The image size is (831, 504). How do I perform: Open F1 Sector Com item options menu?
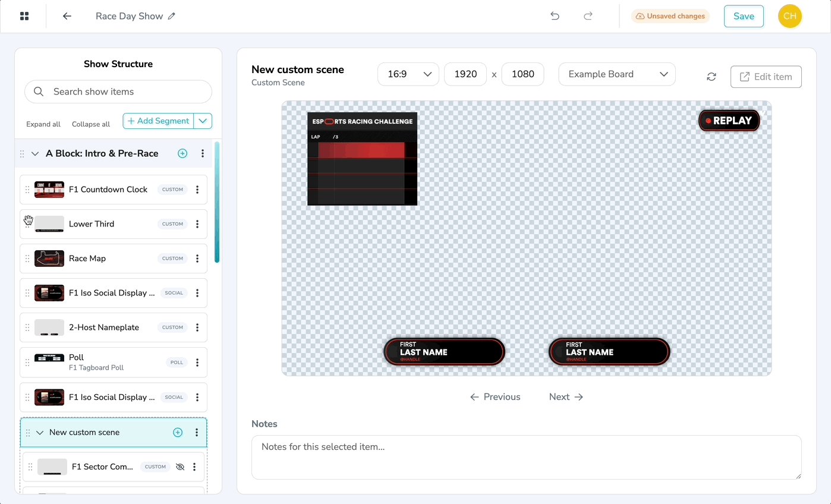194,467
